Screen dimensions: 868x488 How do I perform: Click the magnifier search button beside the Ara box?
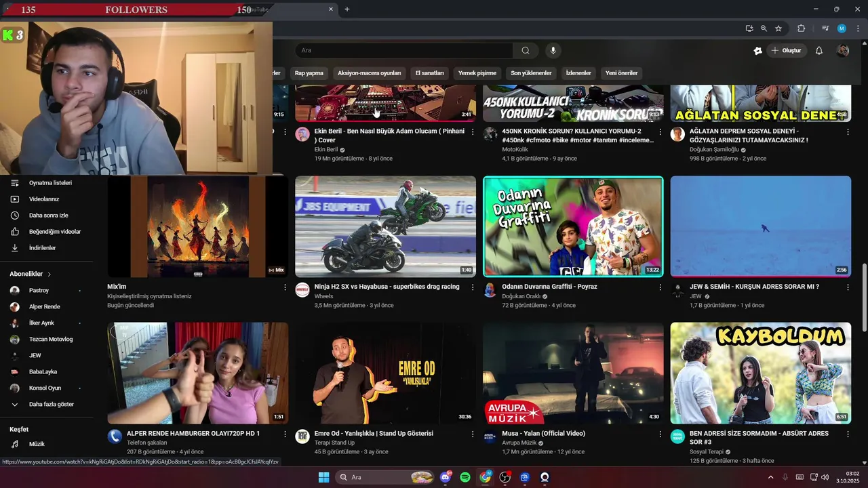(526, 50)
